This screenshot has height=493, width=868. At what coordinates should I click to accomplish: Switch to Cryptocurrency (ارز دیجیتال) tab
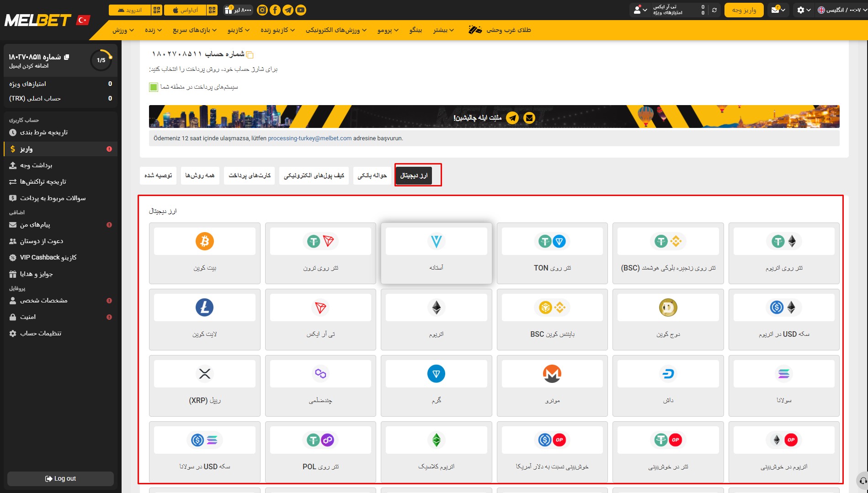click(414, 175)
